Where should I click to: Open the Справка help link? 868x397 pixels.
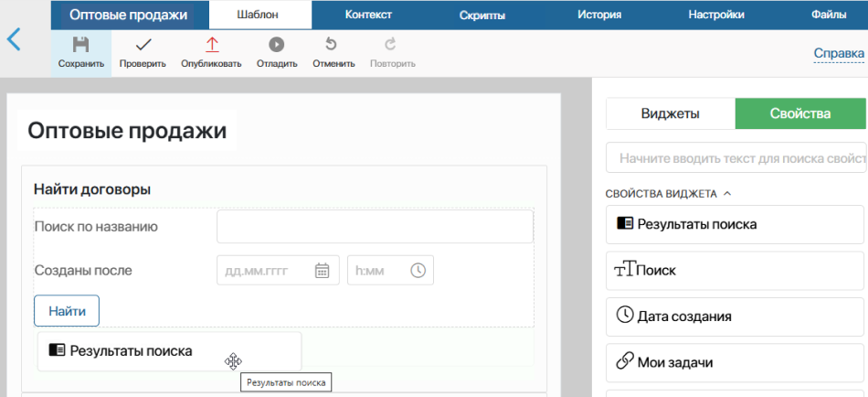pos(839,54)
